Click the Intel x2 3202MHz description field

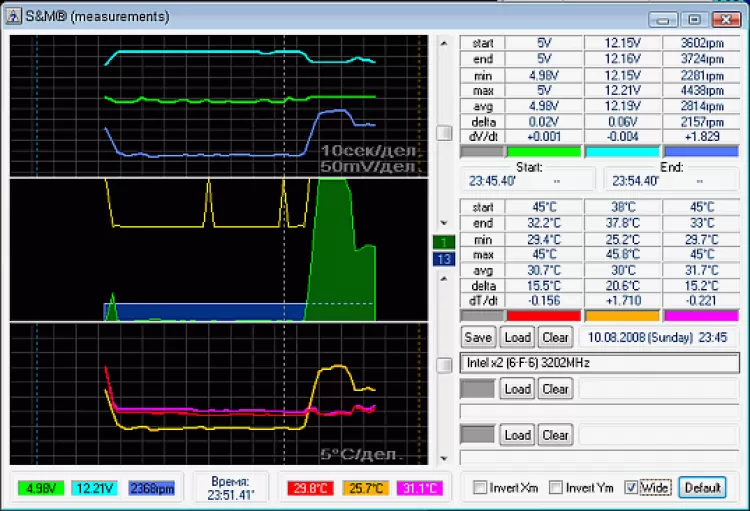click(x=599, y=362)
